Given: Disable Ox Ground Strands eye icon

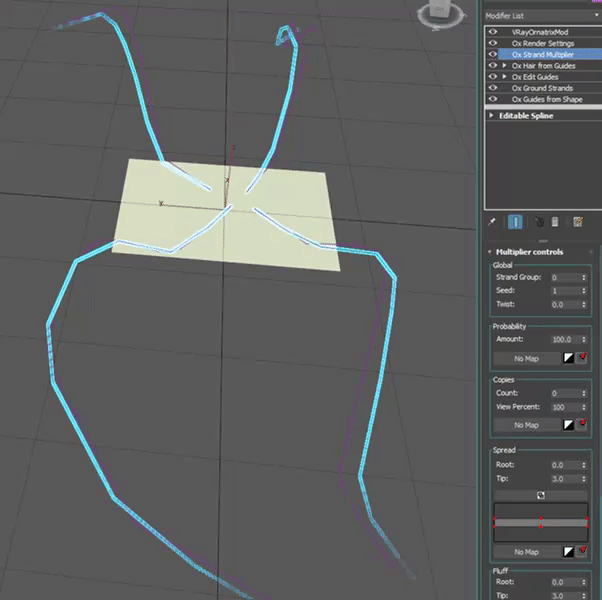Looking at the screenshot, I should pos(492,88).
